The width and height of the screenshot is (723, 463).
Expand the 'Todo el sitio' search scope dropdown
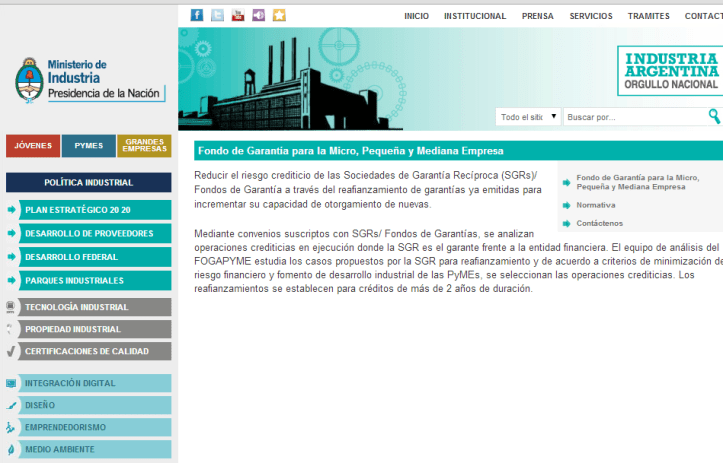[x=528, y=117]
